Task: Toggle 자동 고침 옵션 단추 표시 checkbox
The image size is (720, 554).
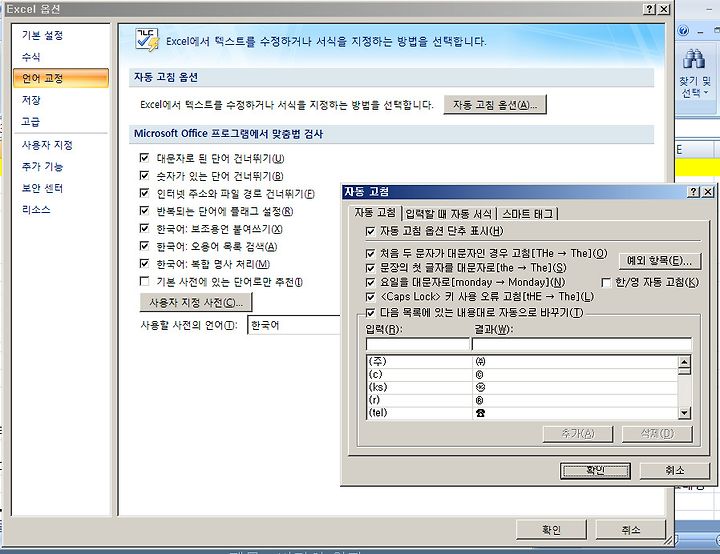Action: point(370,231)
